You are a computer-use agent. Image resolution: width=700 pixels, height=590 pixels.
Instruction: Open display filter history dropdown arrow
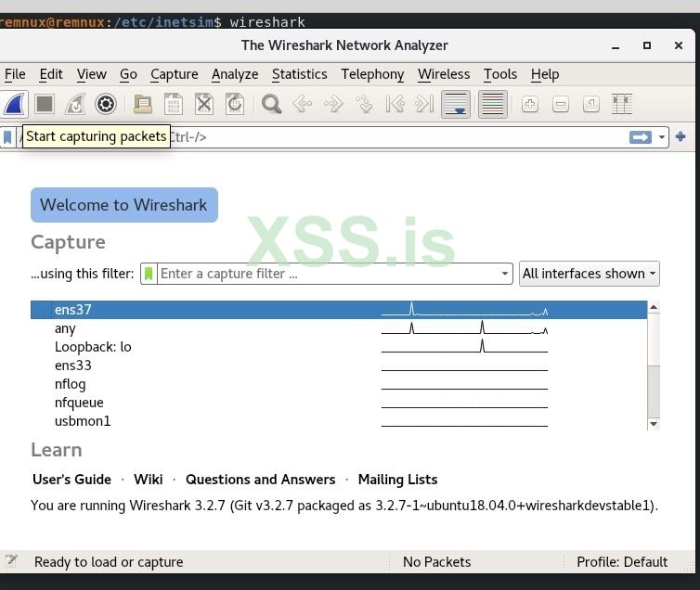click(662, 137)
